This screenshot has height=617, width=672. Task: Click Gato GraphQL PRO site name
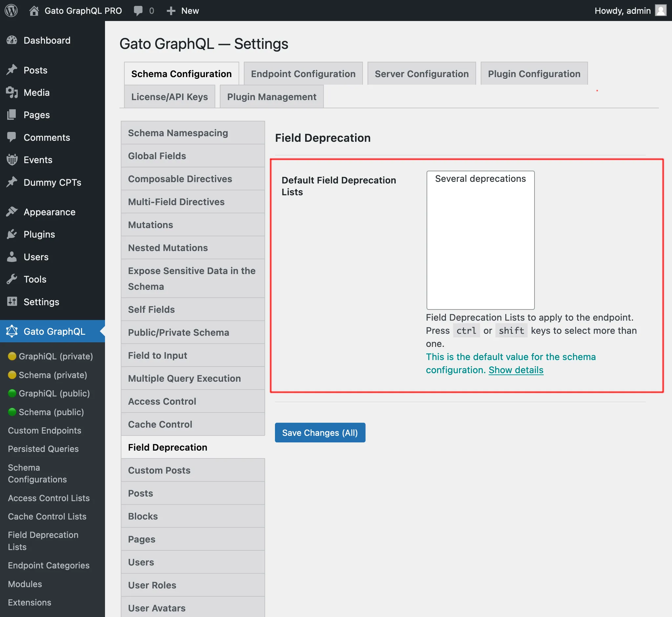click(x=83, y=11)
